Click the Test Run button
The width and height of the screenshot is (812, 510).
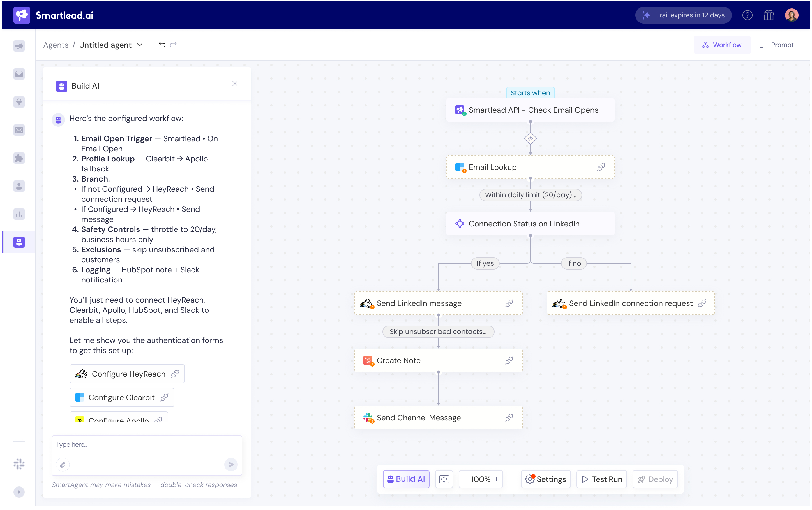602,479
